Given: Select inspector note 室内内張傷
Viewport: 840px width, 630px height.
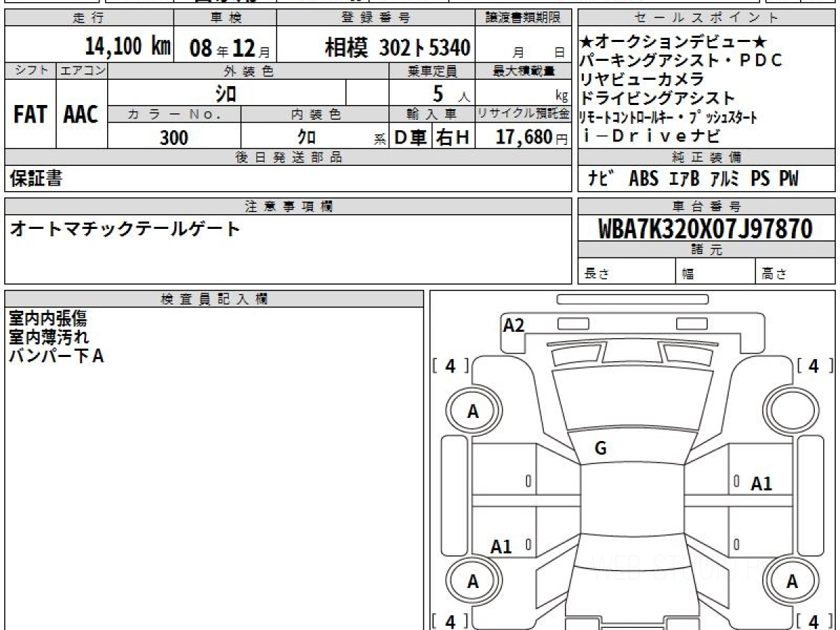Looking at the screenshot, I should pos(48,318).
